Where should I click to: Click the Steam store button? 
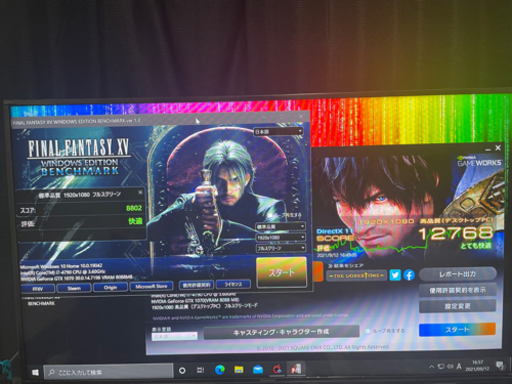(x=74, y=288)
